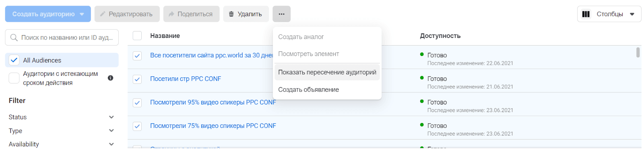The width and height of the screenshot is (644, 150).
Task: Open the Посетили стр PPC CONF audience
Action: (186, 79)
